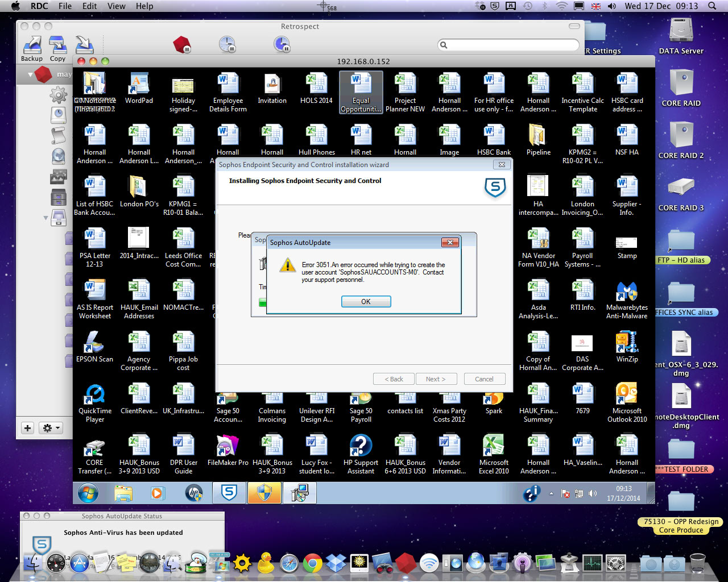The height and width of the screenshot is (582, 728).
Task: Open the WinZip desktop shortcut
Action: click(627, 347)
